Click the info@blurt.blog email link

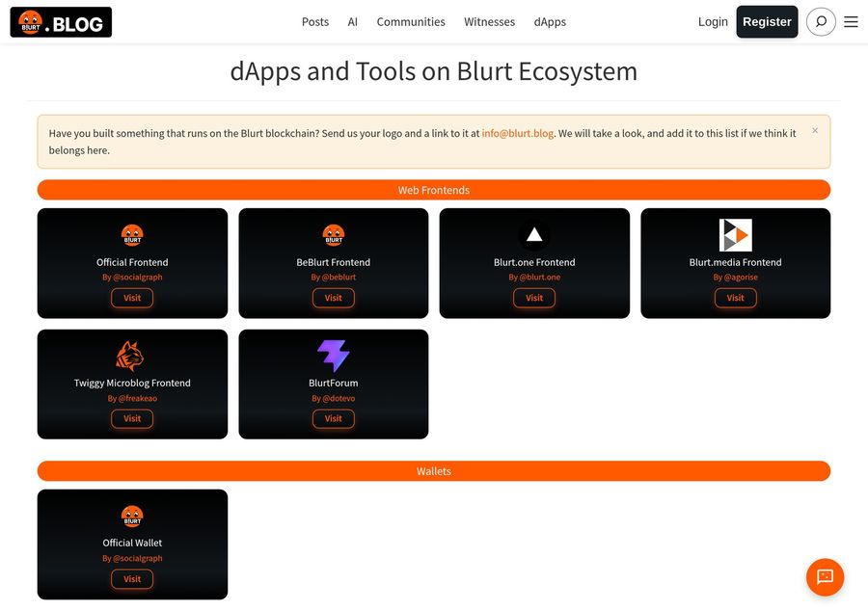point(518,133)
